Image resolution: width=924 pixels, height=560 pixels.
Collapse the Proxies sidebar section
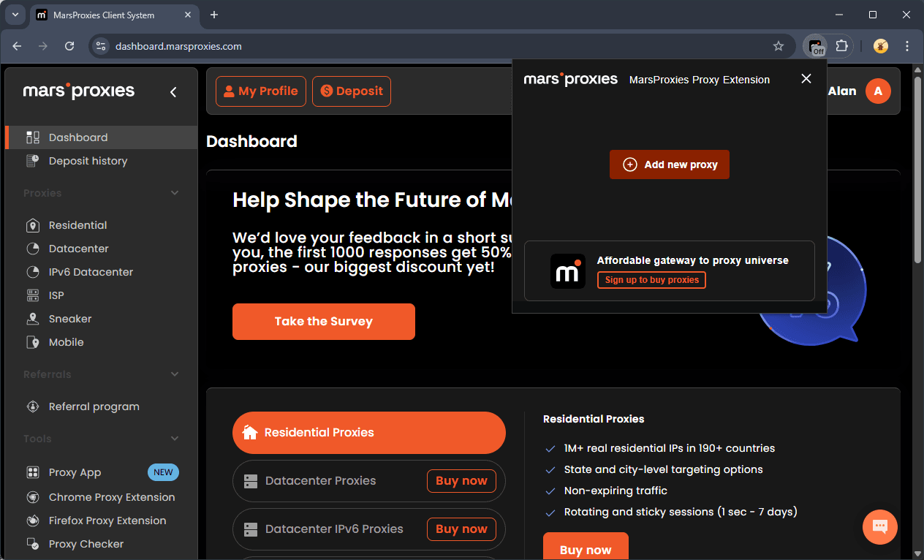pos(175,193)
